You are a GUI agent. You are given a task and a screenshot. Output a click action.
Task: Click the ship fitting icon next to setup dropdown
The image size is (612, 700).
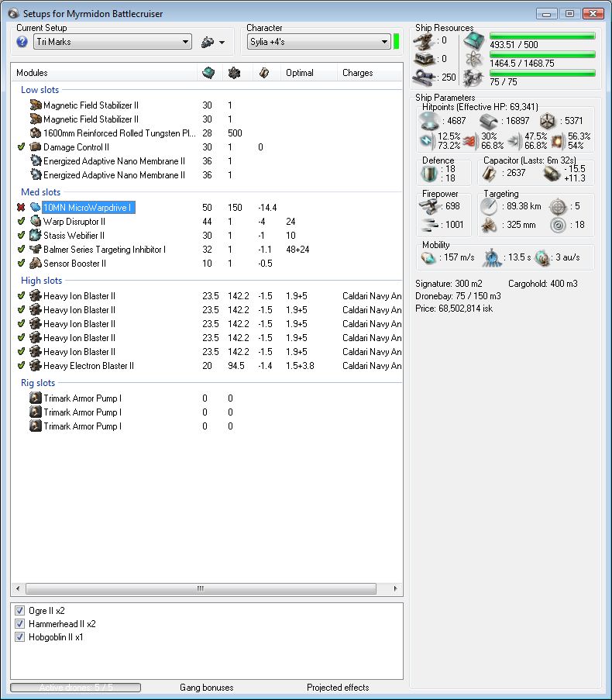point(208,42)
